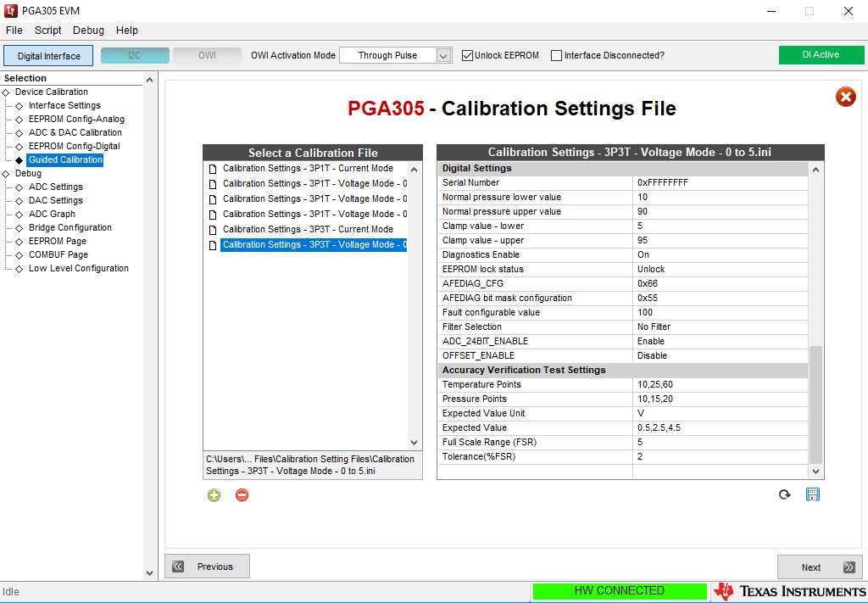This screenshot has width=868, height=603.
Task: Click diamond icon next to Interface Settings
Action: coord(19,106)
